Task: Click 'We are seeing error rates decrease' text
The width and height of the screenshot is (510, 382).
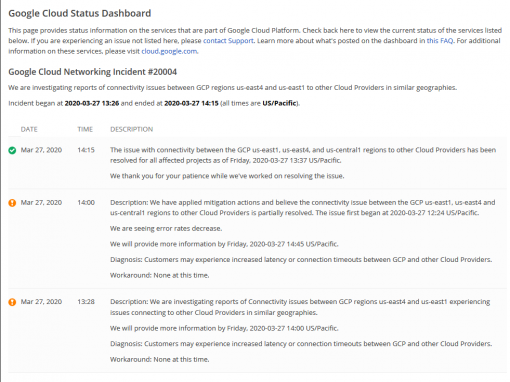Action: click(166, 229)
